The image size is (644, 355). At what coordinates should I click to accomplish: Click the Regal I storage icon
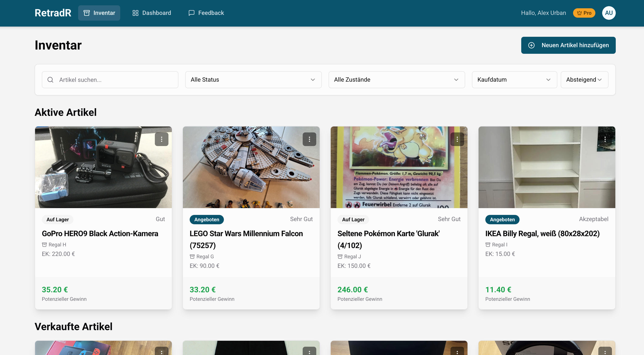coord(487,244)
